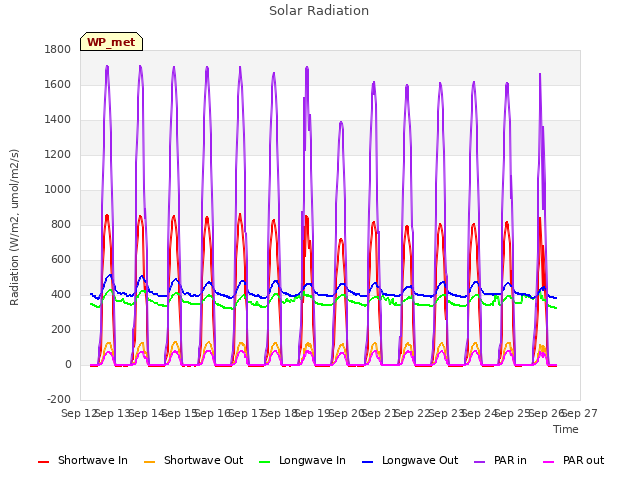Click the 200 y-axis tick label
Screen dimensions: 640x480
(x=61, y=330)
